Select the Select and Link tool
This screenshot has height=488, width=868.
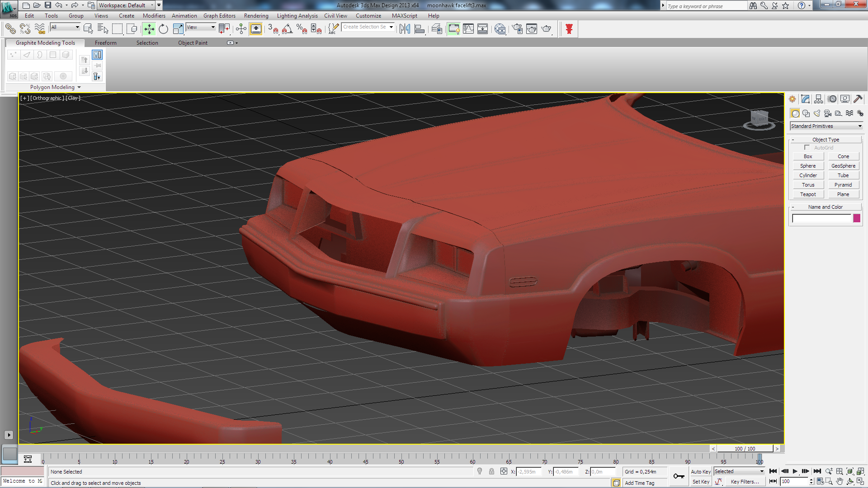pyautogui.click(x=10, y=29)
